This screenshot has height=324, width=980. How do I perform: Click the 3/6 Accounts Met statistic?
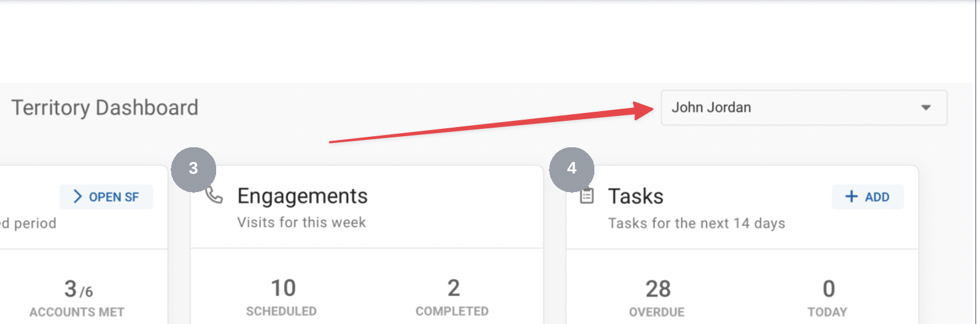coord(77,290)
